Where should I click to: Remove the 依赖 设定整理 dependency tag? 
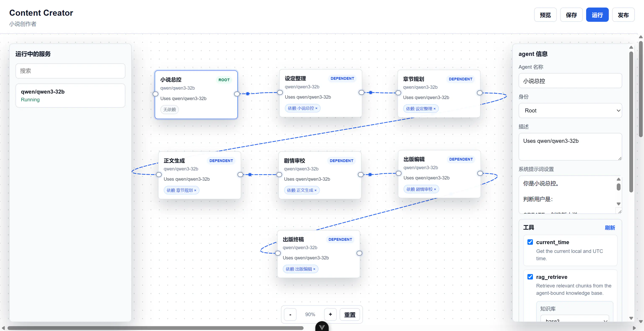tap(435, 109)
